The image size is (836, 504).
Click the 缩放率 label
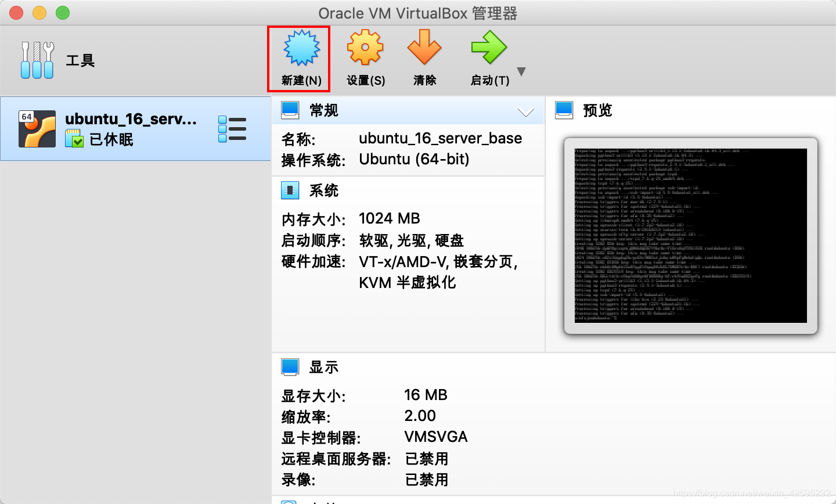click(306, 417)
